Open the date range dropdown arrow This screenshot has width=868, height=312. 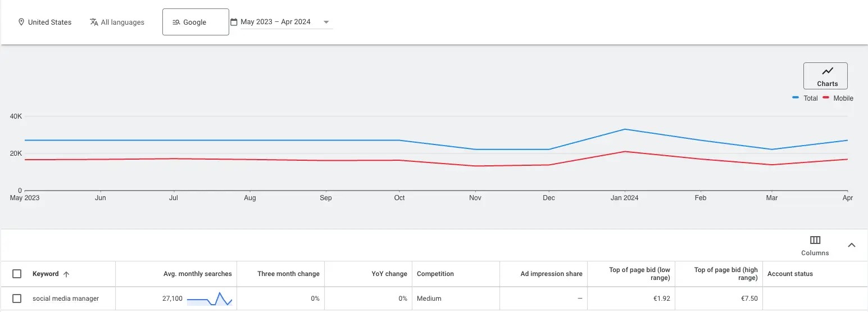[x=326, y=22]
